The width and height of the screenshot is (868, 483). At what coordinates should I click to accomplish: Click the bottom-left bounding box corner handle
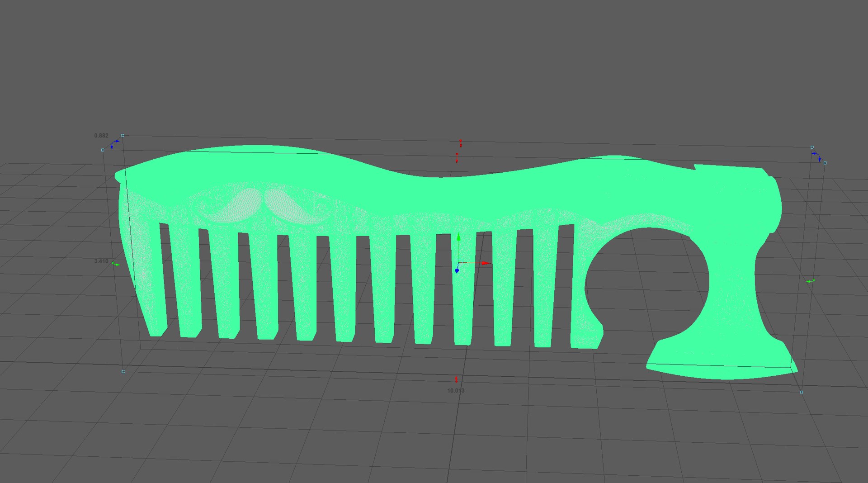coord(123,371)
